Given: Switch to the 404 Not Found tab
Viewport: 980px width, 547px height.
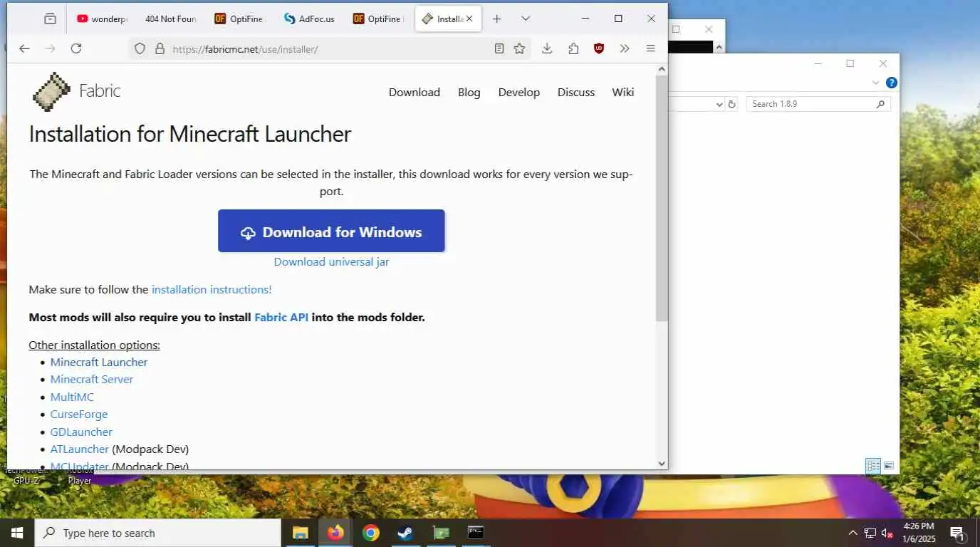Looking at the screenshot, I should (x=170, y=19).
